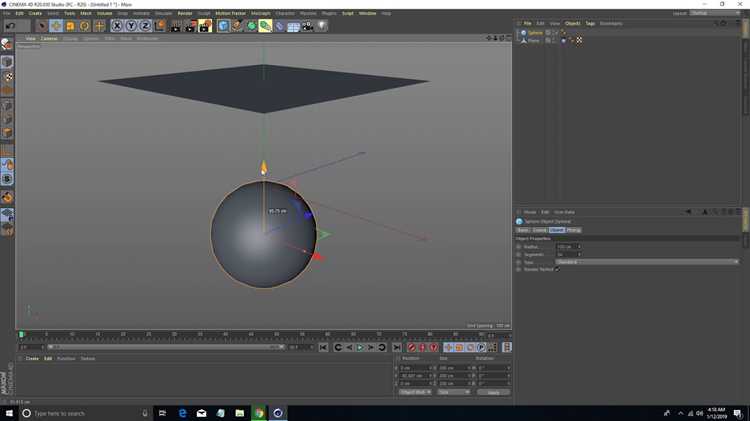The image size is (750, 421).
Task: Open the deformer objects palette
Action: [x=280, y=25]
